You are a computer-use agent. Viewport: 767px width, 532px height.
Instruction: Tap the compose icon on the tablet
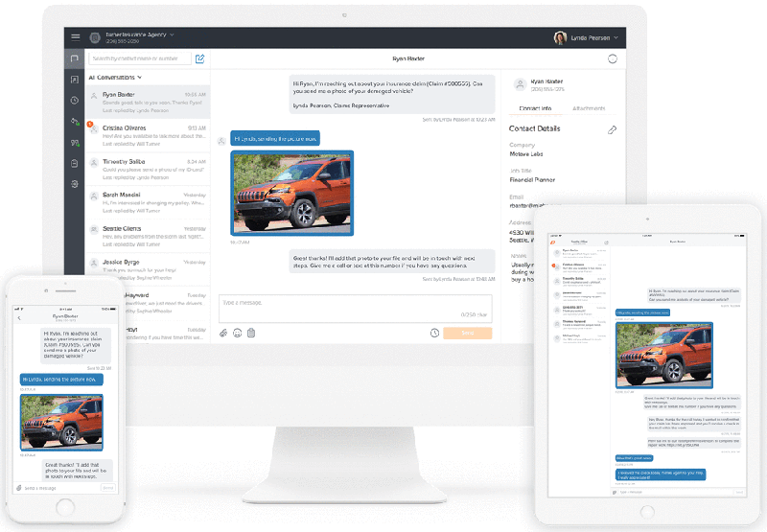tap(606, 243)
